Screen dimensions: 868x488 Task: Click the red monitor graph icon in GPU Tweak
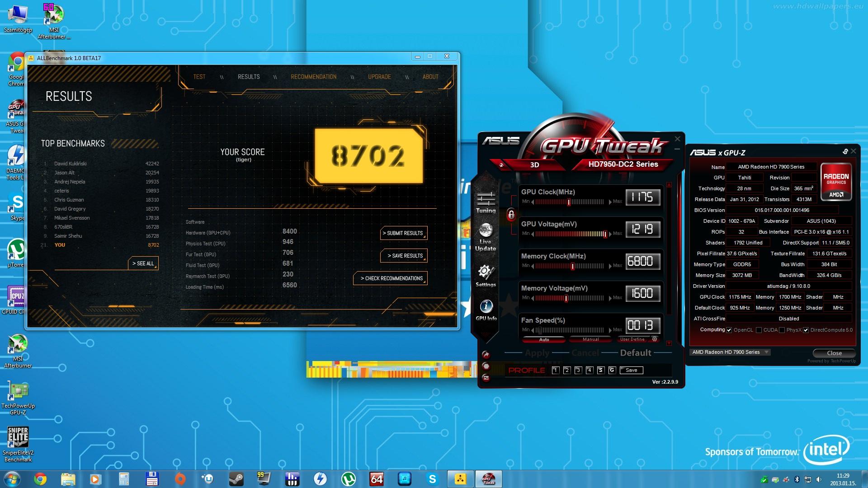(x=486, y=377)
